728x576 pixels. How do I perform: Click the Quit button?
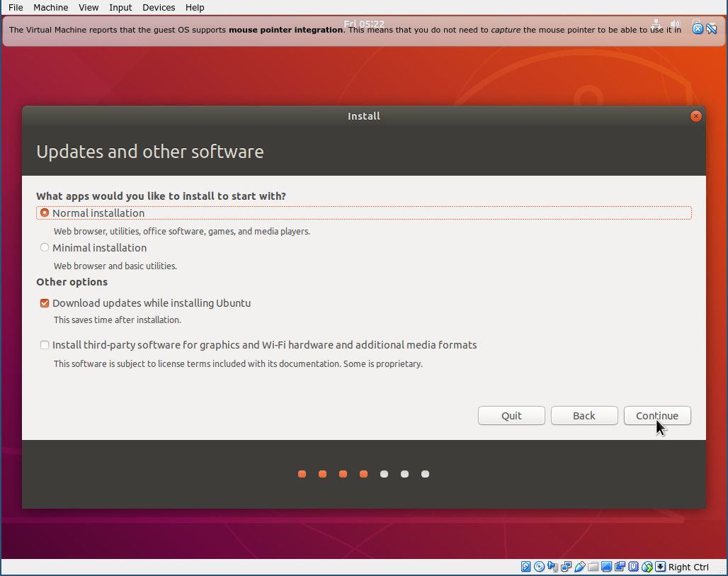pyautogui.click(x=511, y=416)
